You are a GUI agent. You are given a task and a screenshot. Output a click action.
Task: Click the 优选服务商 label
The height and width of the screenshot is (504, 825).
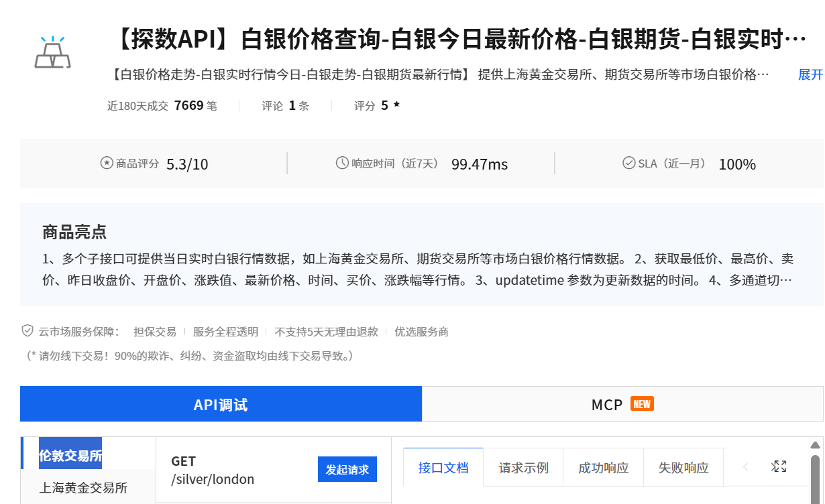pos(421,331)
